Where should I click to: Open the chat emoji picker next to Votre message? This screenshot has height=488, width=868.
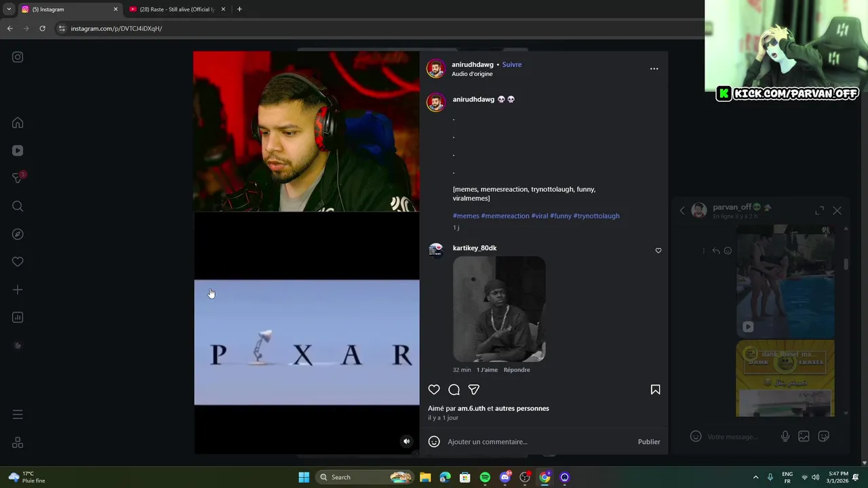point(696,436)
